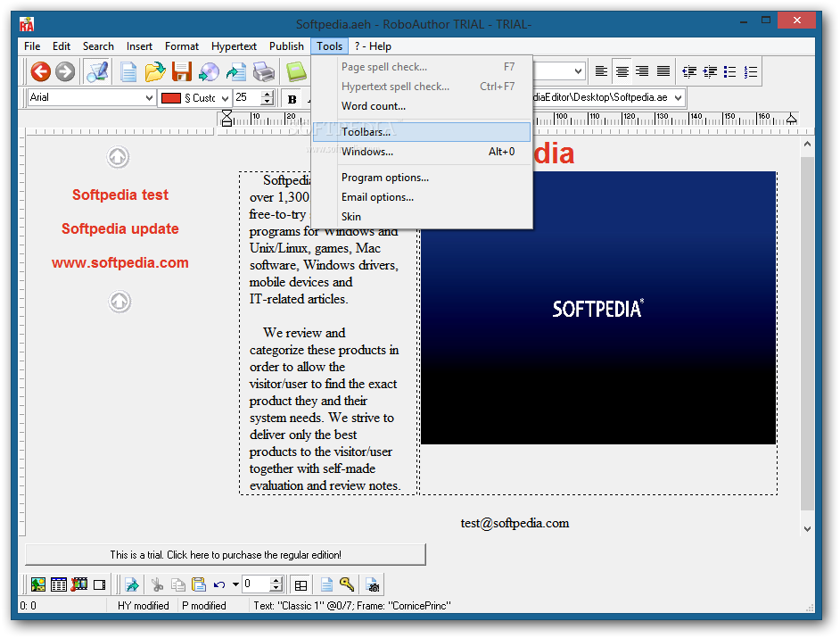
Task: Center align the text
Action: (x=622, y=71)
